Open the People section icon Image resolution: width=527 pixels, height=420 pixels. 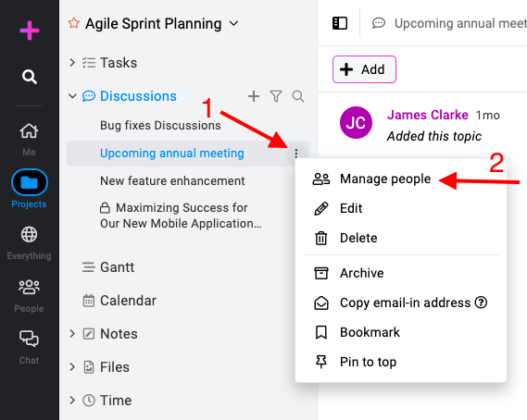pyautogui.click(x=30, y=287)
